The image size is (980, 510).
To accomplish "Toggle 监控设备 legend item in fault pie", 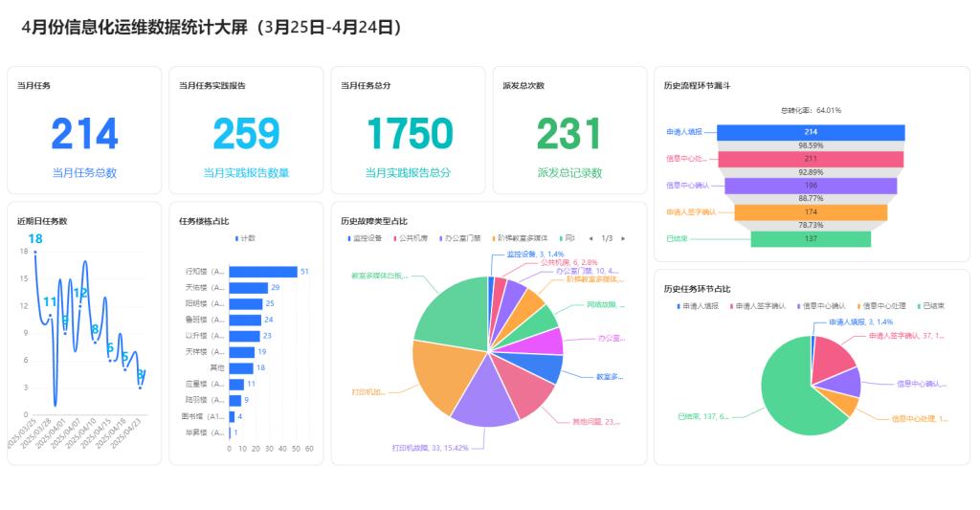I will pyautogui.click(x=366, y=238).
